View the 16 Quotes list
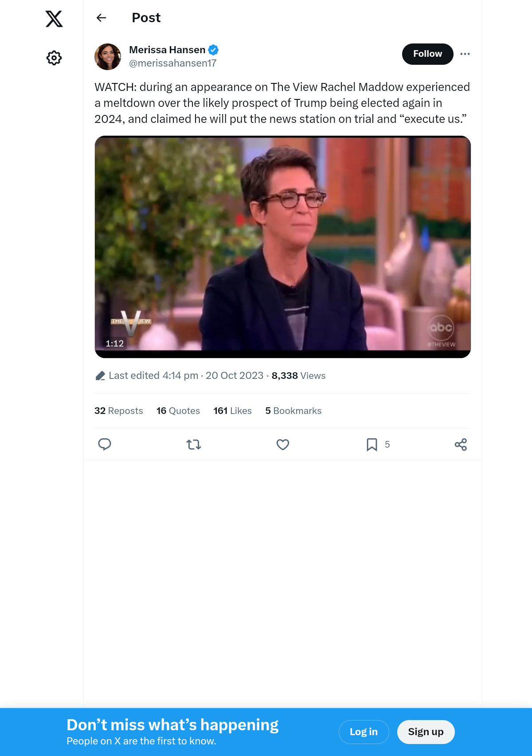532x756 pixels. [x=178, y=411]
